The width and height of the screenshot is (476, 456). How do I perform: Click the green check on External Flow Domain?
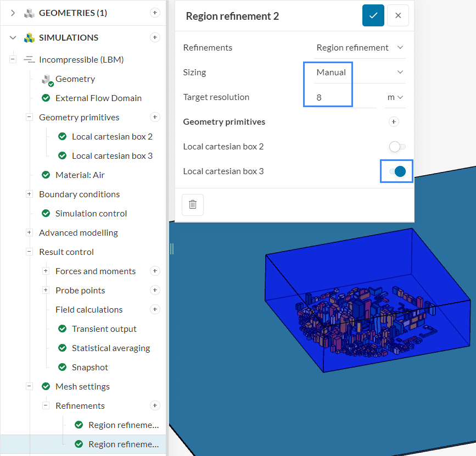pos(46,98)
